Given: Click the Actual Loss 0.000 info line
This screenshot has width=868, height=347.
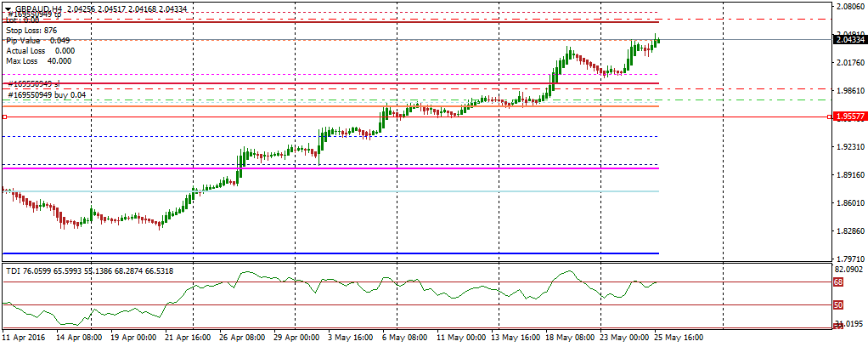Looking at the screenshot, I should [41, 50].
